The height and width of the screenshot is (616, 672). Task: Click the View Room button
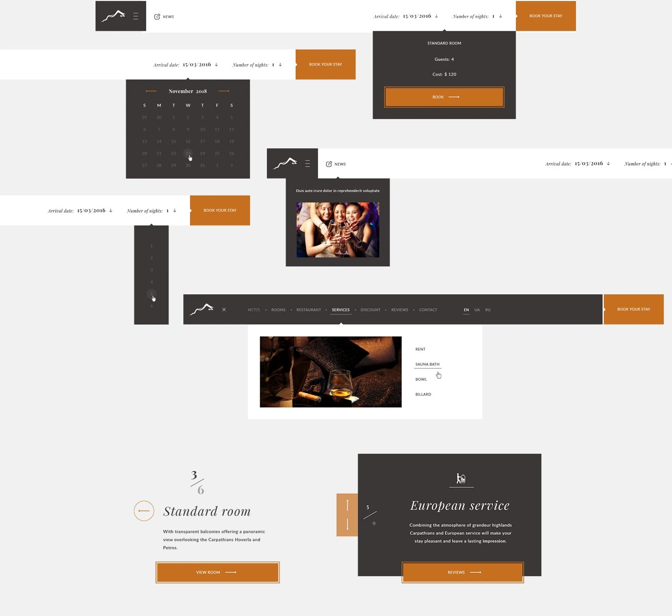pos(217,572)
